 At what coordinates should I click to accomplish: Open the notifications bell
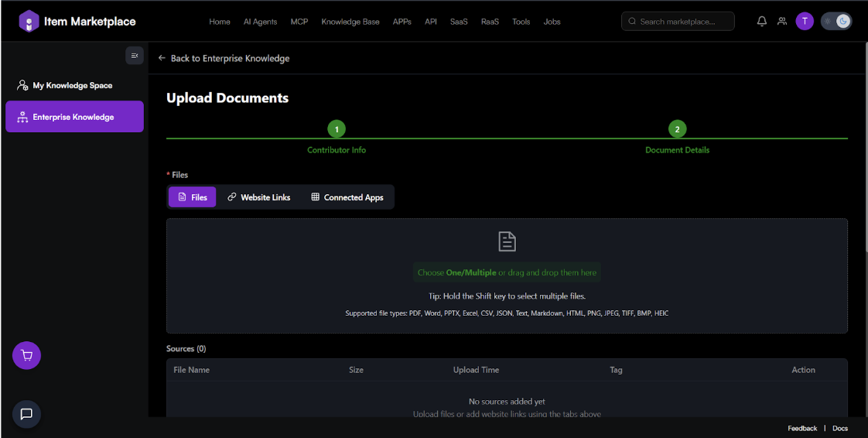click(x=761, y=22)
